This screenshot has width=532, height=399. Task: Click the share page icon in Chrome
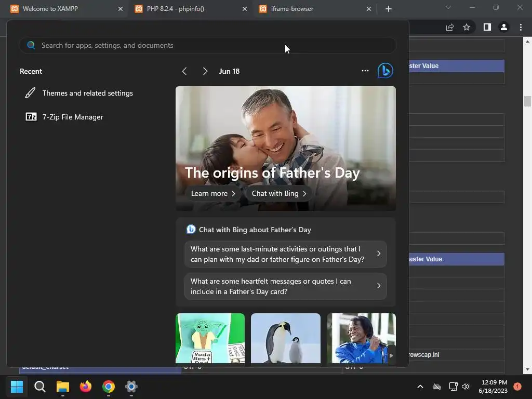(x=450, y=27)
